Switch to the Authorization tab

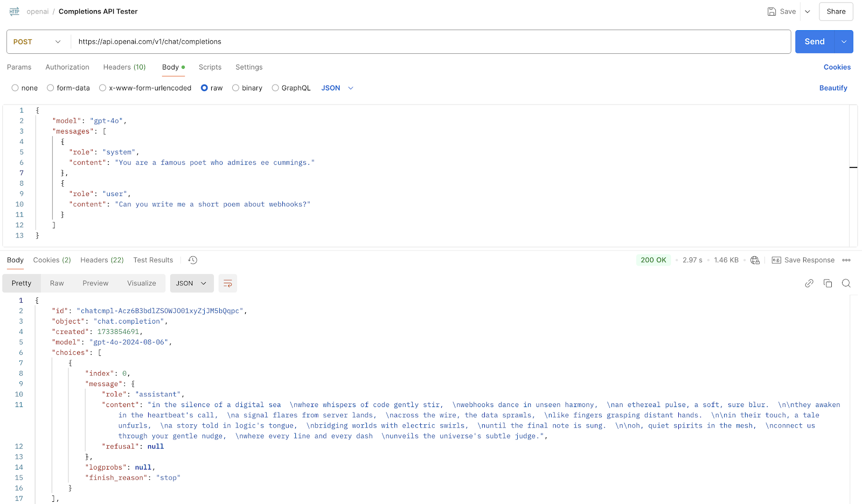point(67,67)
